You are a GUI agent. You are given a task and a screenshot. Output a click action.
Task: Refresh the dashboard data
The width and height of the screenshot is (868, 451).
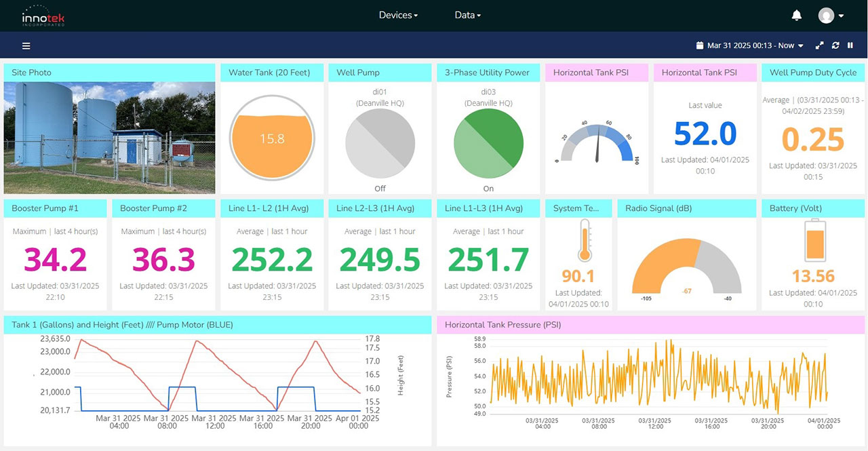835,45
